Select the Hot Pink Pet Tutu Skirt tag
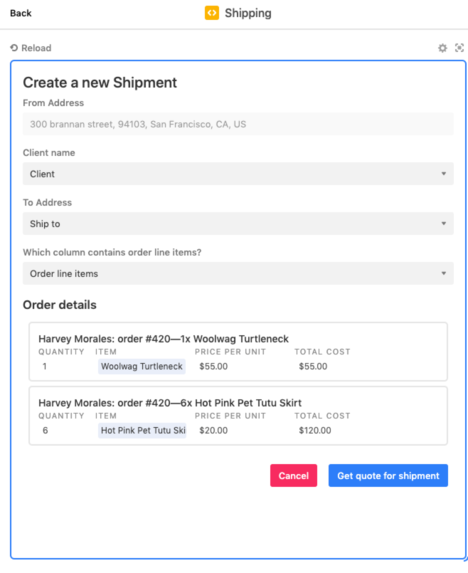Image resolution: width=468 pixels, height=573 pixels. tap(142, 430)
